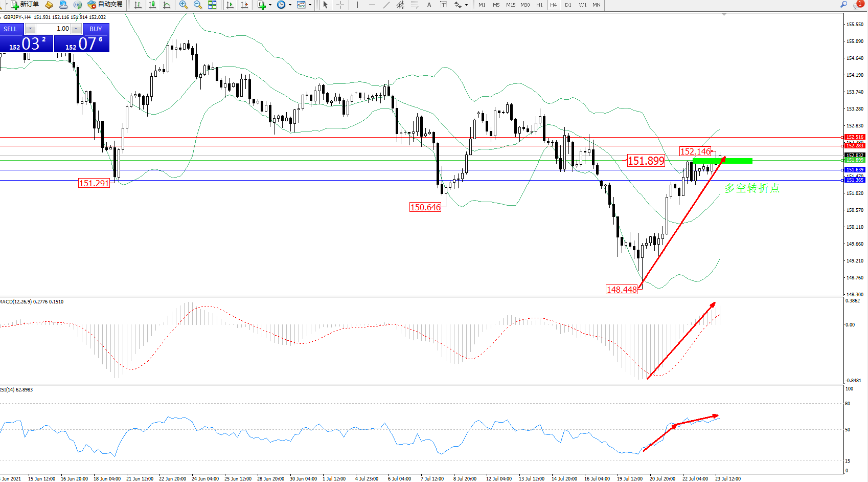Open the chart templates dropdown

point(304,5)
